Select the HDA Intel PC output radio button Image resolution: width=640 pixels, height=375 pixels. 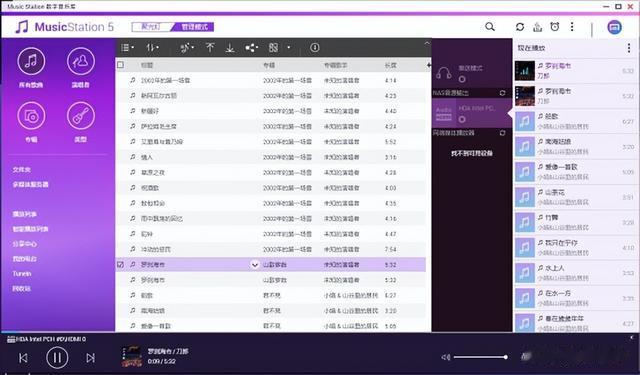click(462, 120)
